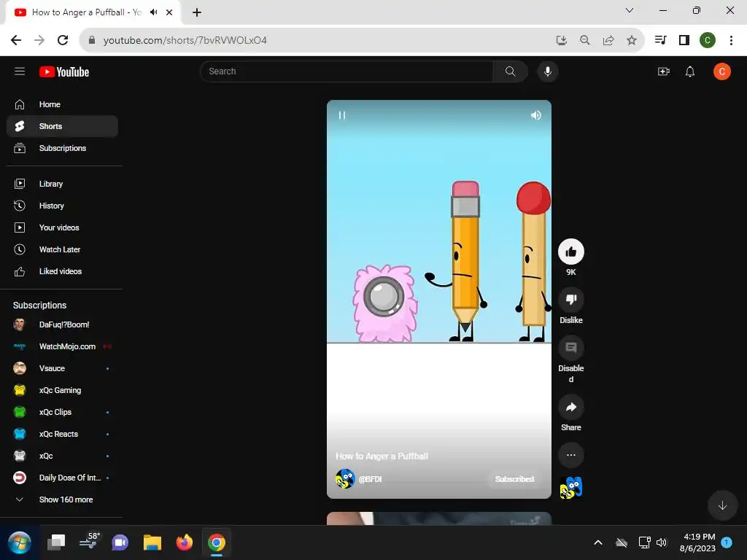Go to next Short with down arrow
Screen dimensions: 747x560
[x=722, y=505]
